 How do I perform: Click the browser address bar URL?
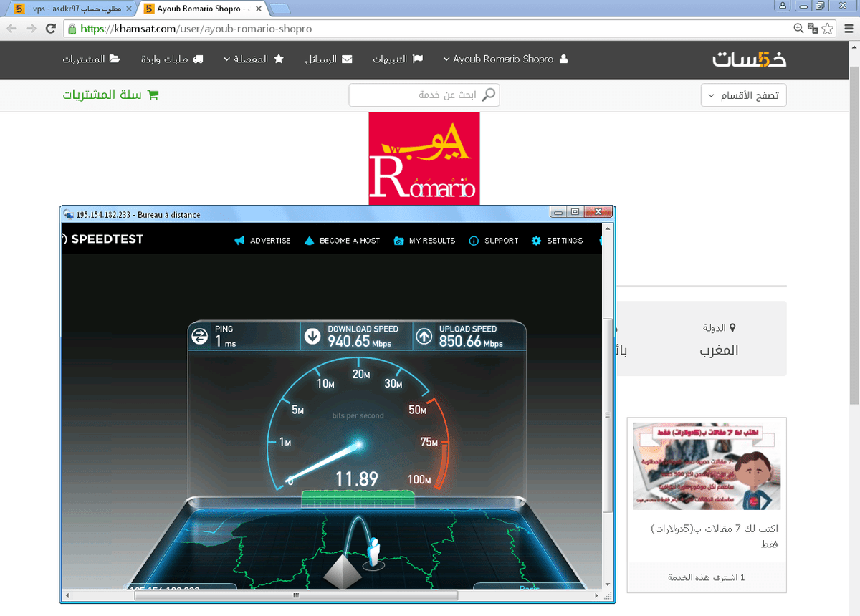(196, 29)
